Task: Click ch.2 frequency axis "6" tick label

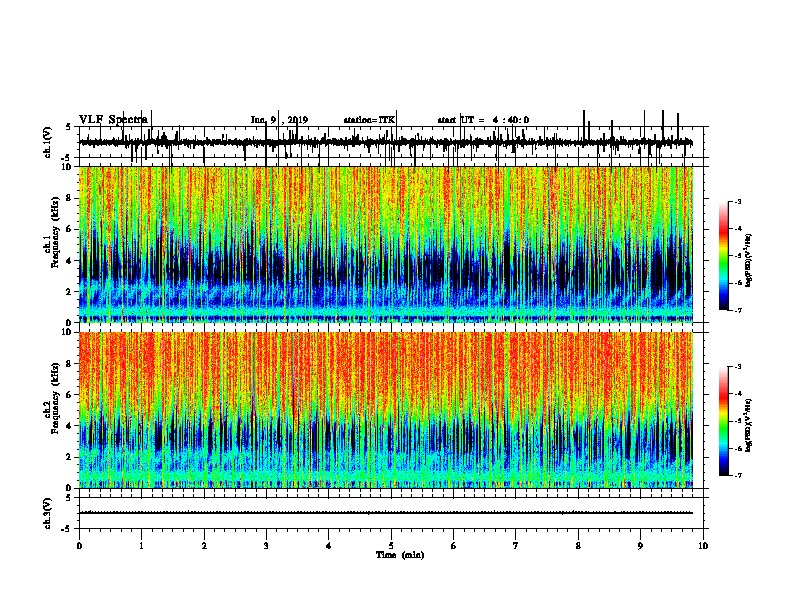Action: click(x=70, y=394)
